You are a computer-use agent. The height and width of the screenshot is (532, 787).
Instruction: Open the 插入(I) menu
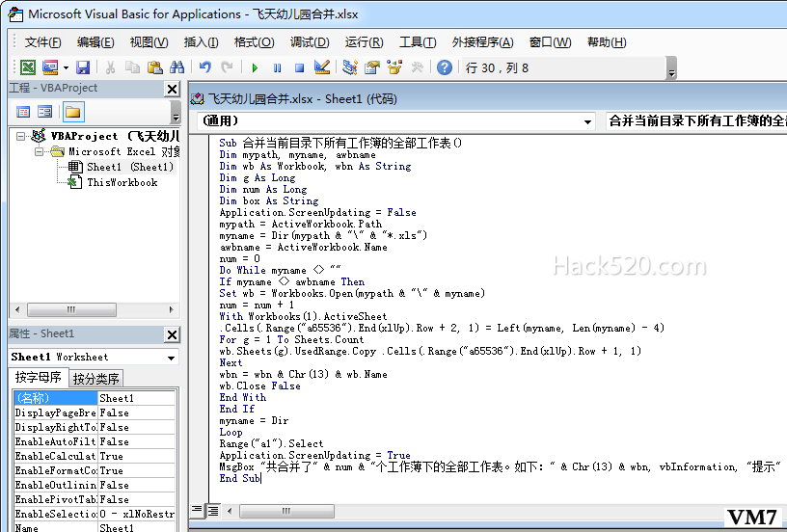201,42
